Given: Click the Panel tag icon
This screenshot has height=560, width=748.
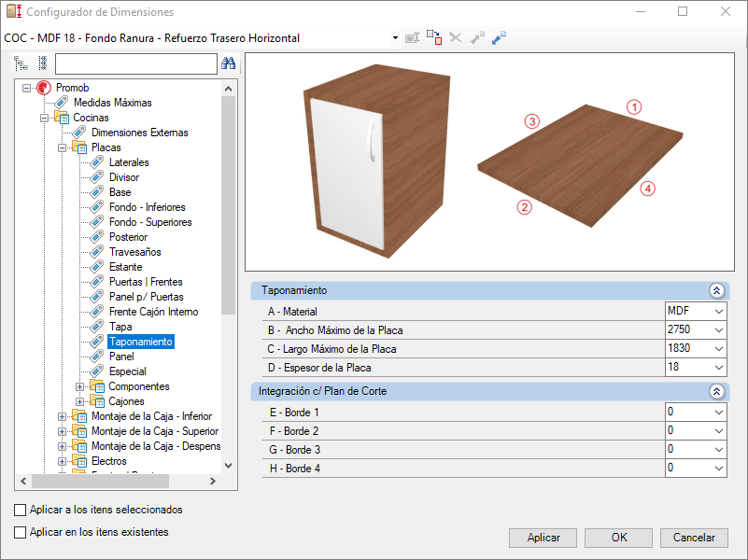Looking at the screenshot, I should 97,357.
